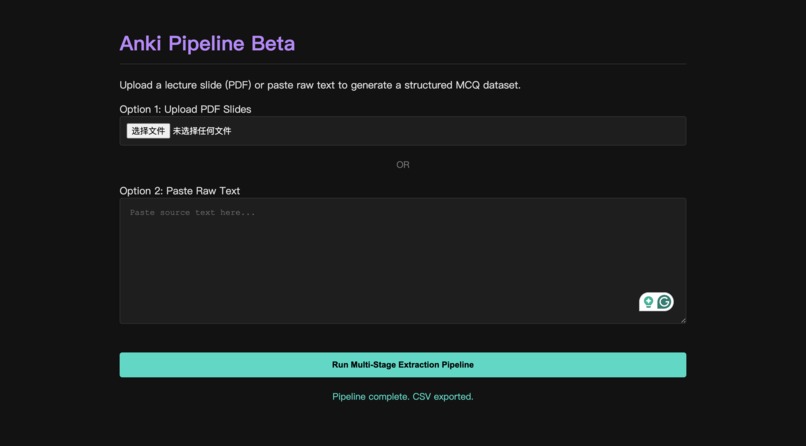Click the "OR" separator text
The image size is (806, 446).
(402, 165)
